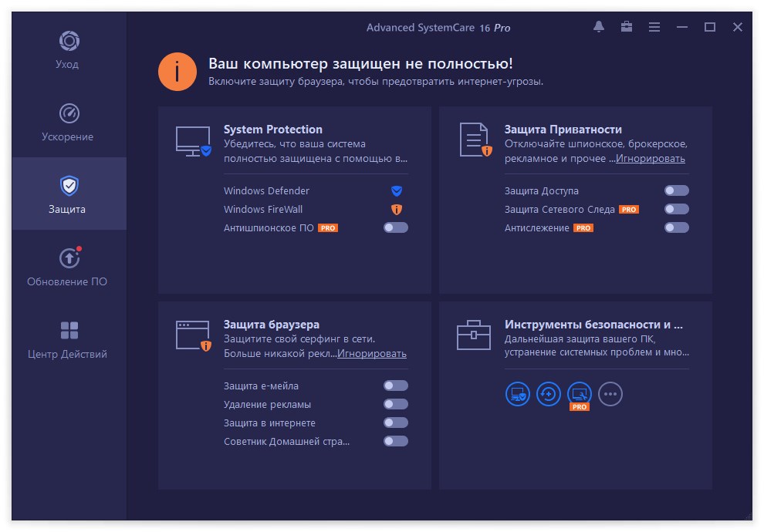Click the System Protection monitor icon
Viewport: 764px width, 532px height.
pyautogui.click(x=194, y=141)
